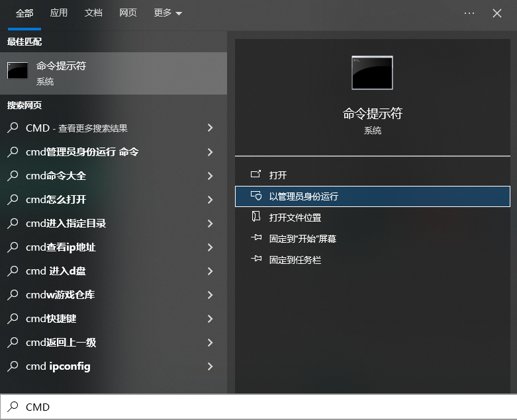Click the Command Prompt icon under best match
517x420 pixels.
pos(18,71)
